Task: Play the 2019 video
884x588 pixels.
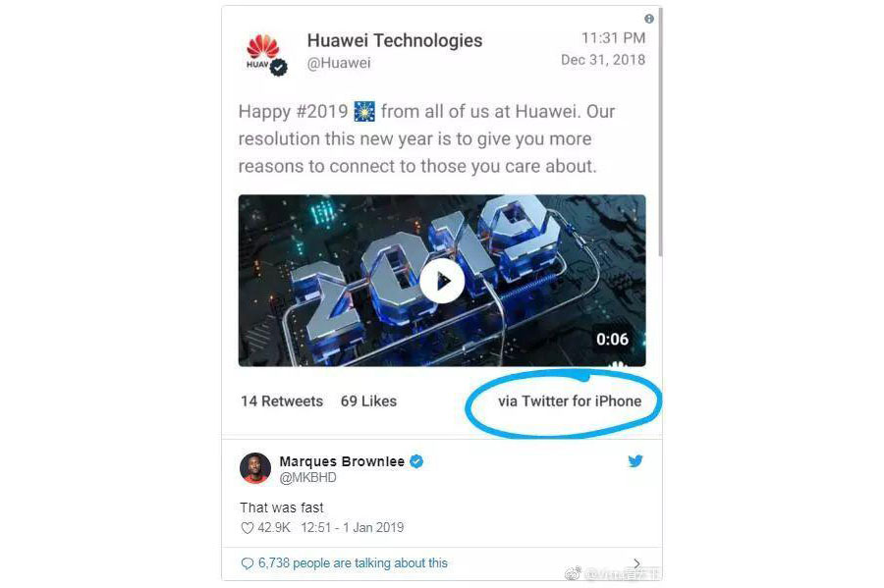Action: [442, 281]
